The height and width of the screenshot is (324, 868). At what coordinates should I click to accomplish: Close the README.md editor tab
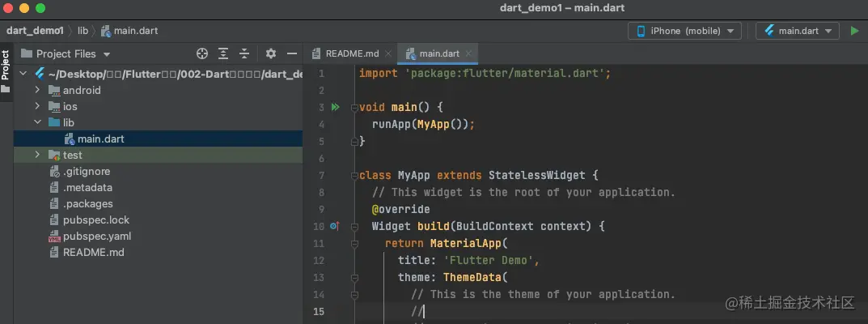(388, 53)
